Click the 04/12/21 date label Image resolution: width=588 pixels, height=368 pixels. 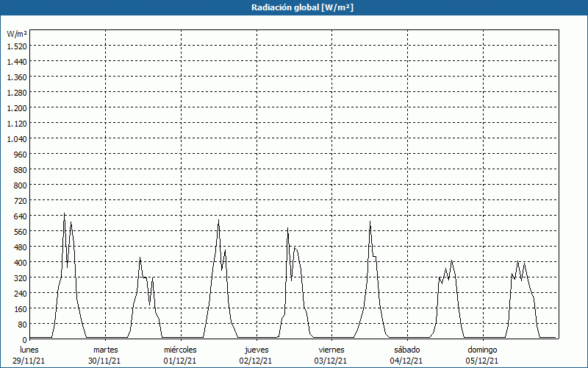pos(406,361)
